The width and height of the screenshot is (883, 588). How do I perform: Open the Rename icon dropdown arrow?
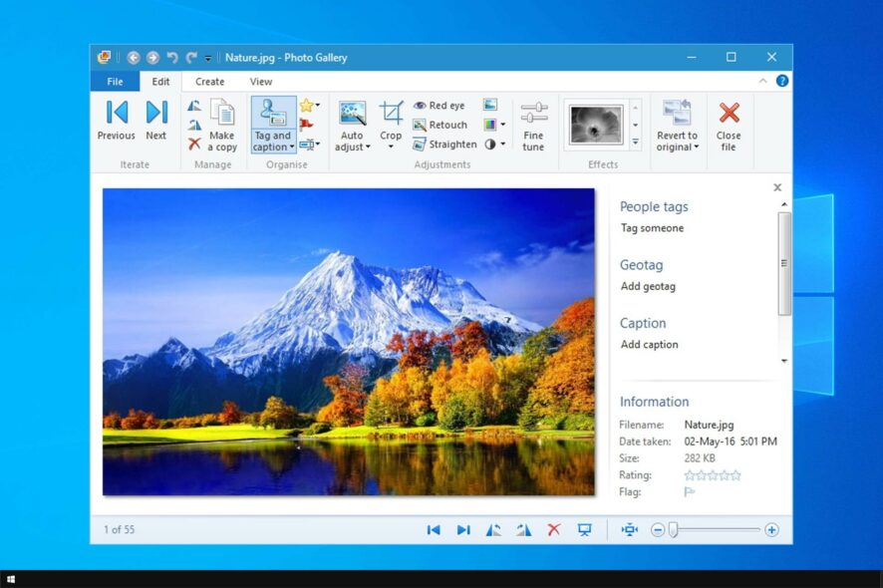pyautogui.click(x=318, y=145)
